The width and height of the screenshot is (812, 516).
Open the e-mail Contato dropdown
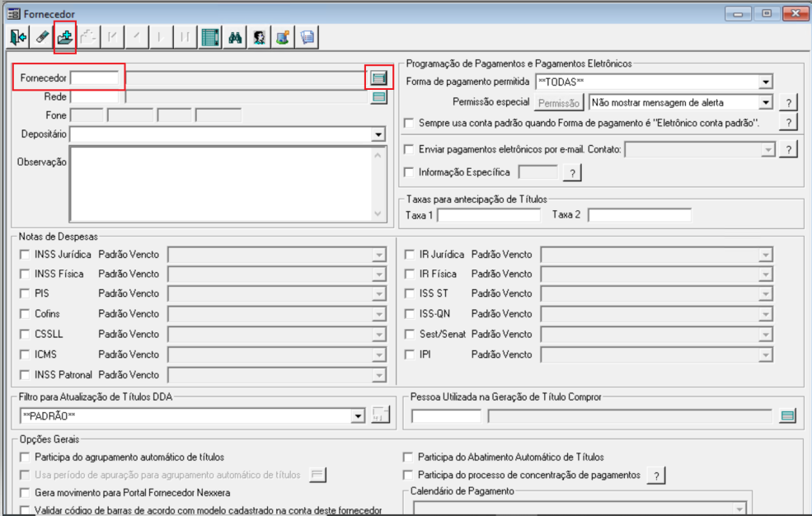pos(768,149)
